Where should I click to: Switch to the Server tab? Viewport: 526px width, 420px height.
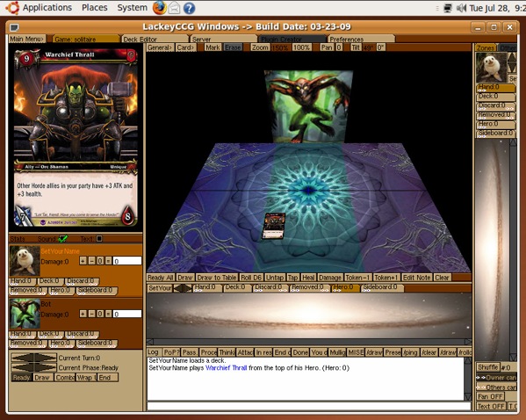point(223,39)
